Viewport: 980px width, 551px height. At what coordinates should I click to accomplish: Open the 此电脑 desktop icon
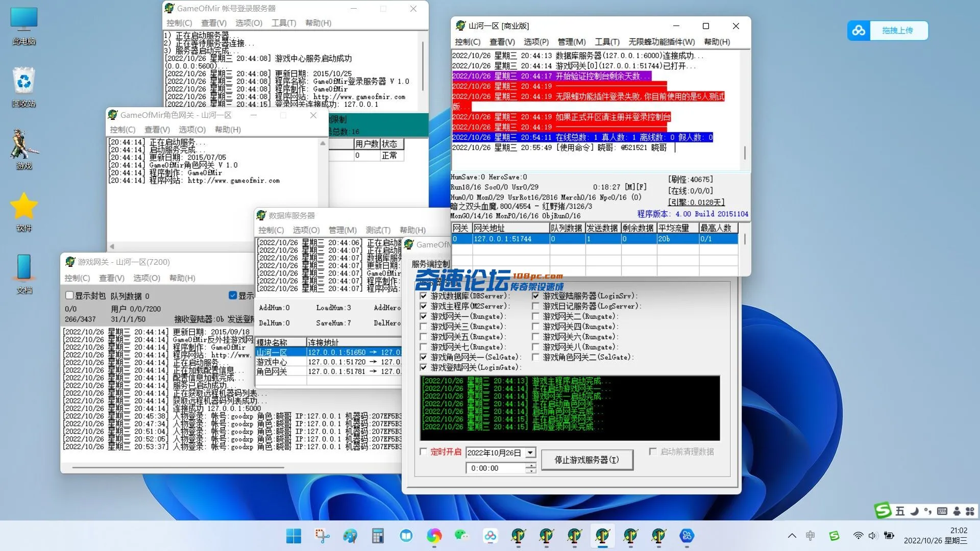coord(24,26)
